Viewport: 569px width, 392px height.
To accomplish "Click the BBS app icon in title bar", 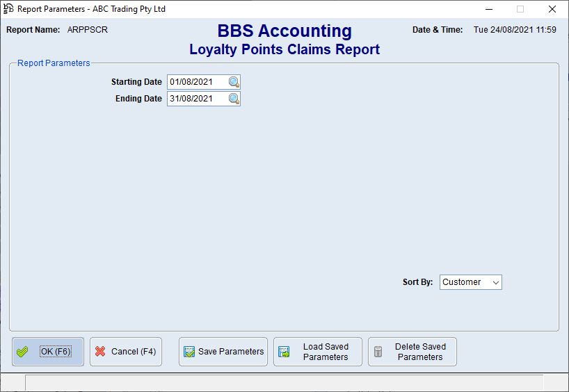I will tap(8, 9).
